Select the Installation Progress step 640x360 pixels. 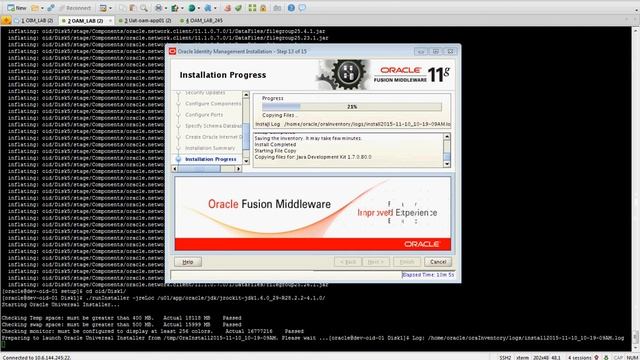pyautogui.click(x=211, y=159)
